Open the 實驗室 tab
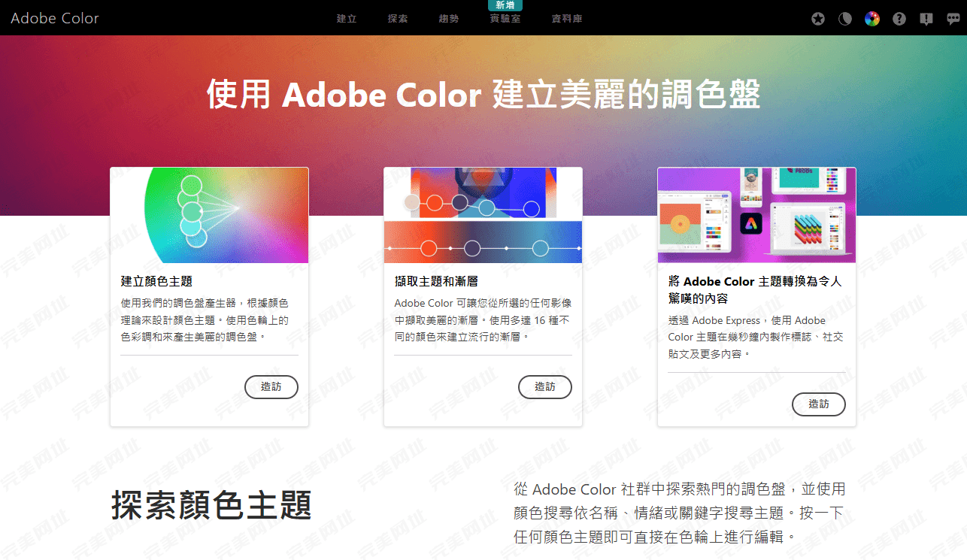This screenshot has height=560, width=967. pos(505,18)
